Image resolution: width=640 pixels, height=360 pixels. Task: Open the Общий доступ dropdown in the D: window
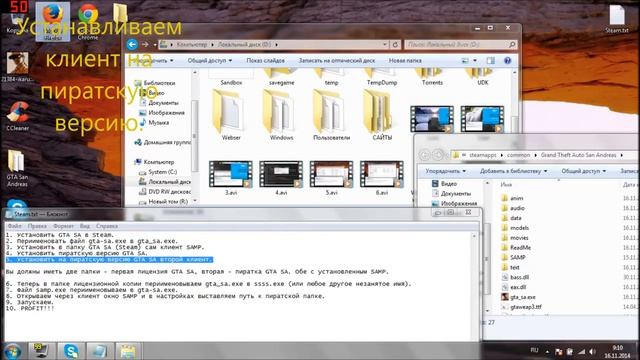210,60
